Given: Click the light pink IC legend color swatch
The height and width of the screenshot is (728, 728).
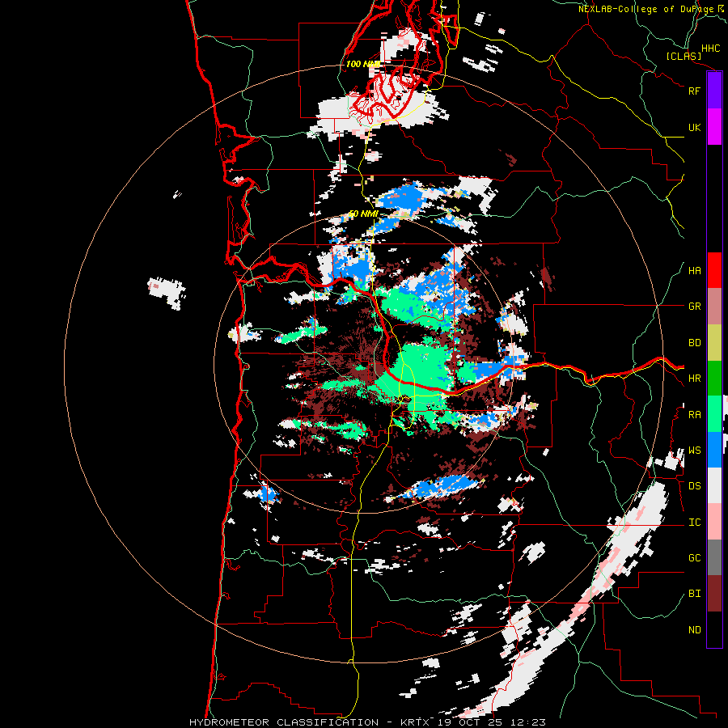Looking at the screenshot, I should coord(714,522).
